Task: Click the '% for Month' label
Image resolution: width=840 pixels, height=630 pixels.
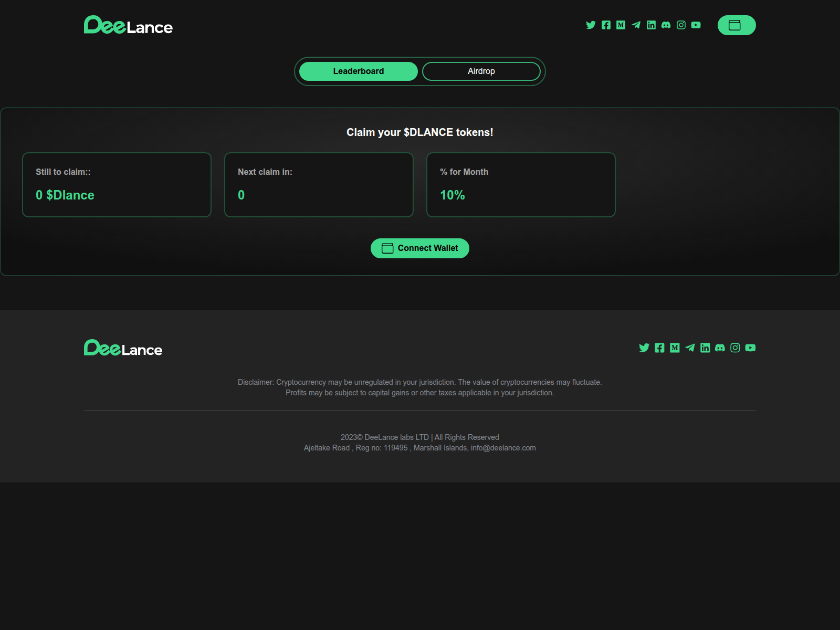Action: [464, 172]
